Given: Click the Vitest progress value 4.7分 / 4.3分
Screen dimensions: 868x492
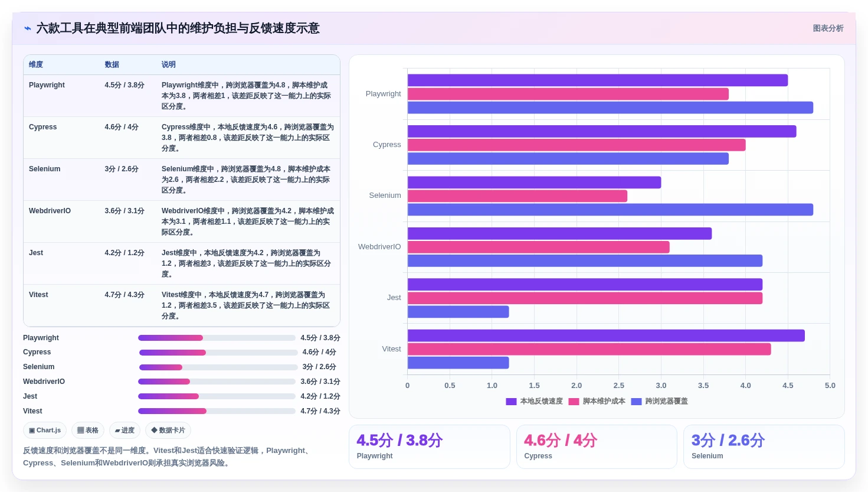Looking at the screenshot, I should [320, 411].
